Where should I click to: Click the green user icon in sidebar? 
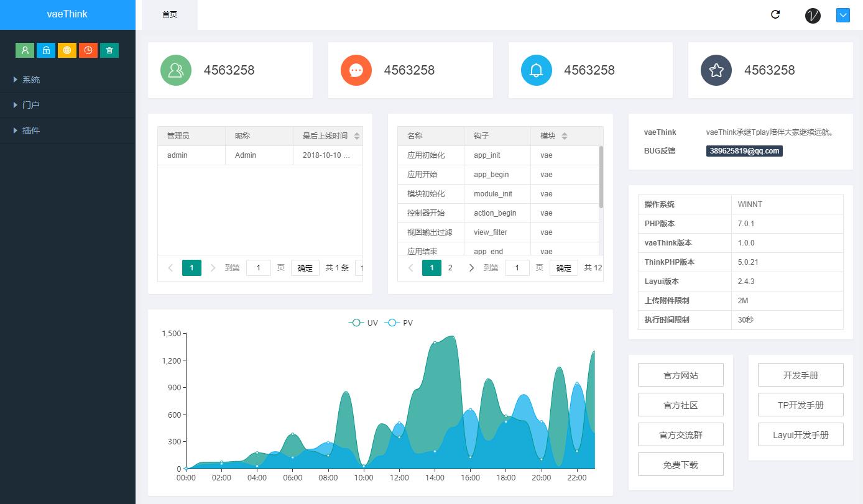(25, 50)
